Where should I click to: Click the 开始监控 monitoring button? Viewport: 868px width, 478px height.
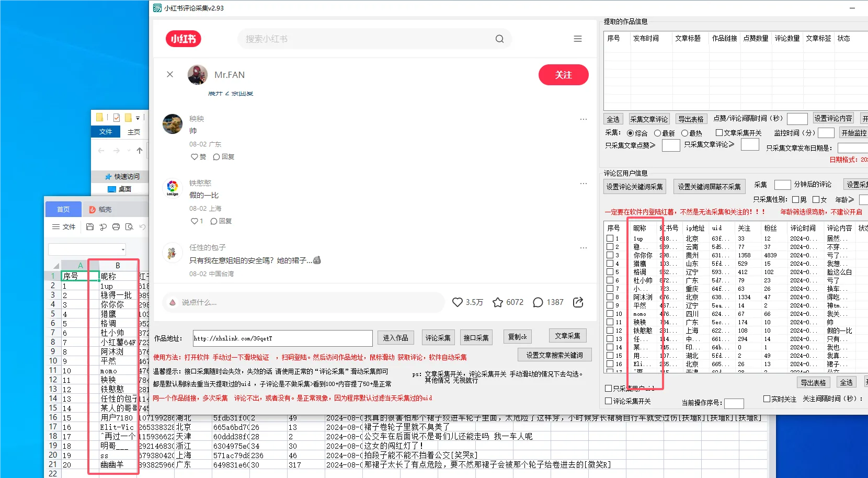[855, 133]
